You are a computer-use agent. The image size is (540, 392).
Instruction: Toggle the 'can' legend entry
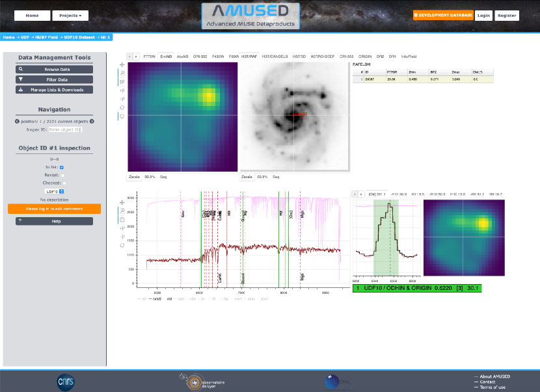click(179, 299)
